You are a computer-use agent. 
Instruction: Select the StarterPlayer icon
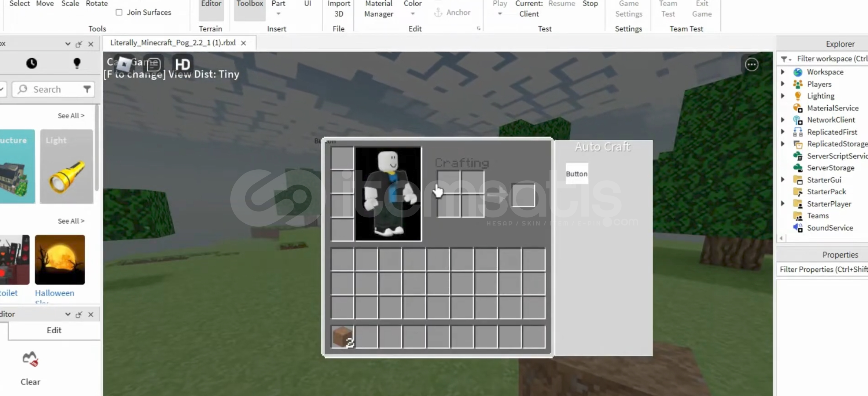click(798, 204)
